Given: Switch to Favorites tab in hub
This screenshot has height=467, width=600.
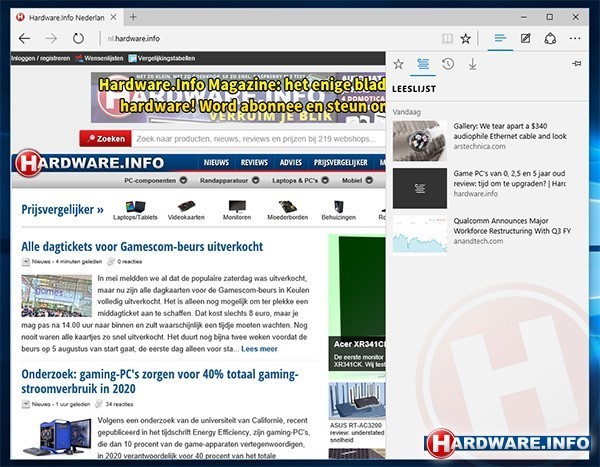Looking at the screenshot, I should point(398,64).
